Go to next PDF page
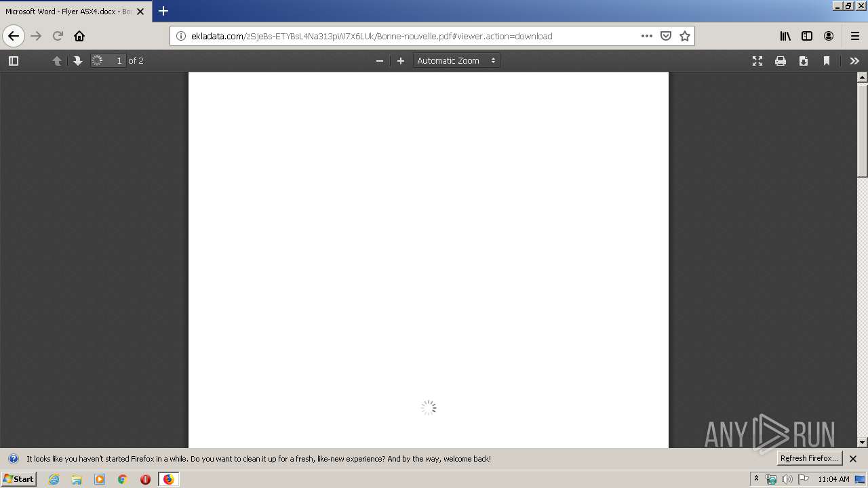The image size is (868, 488). point(78,61)
